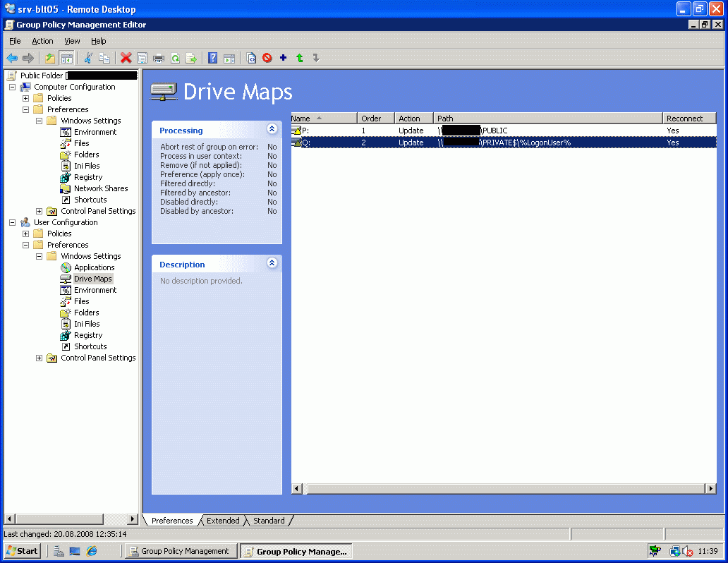
Task: Click the Back arrow in the toolbar
Action: pos(12,58)
